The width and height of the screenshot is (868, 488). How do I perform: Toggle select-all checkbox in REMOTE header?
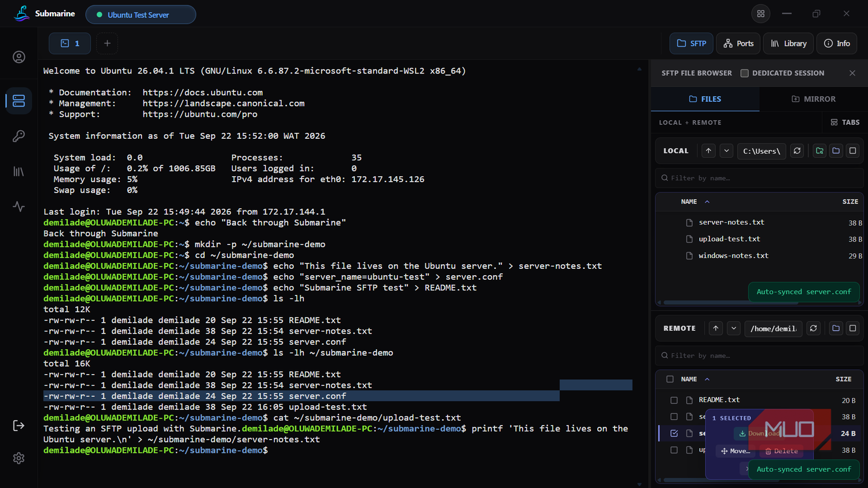click(x=670, y=379)
